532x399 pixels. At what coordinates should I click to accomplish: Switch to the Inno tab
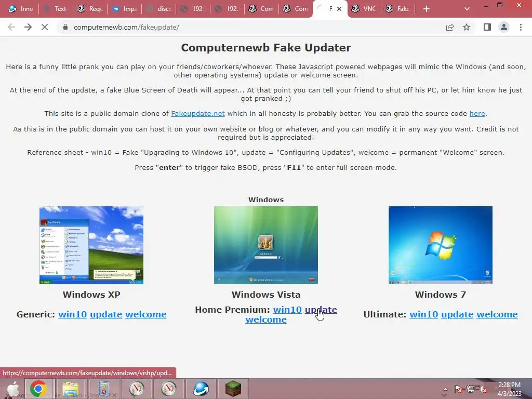pos(21,9)
